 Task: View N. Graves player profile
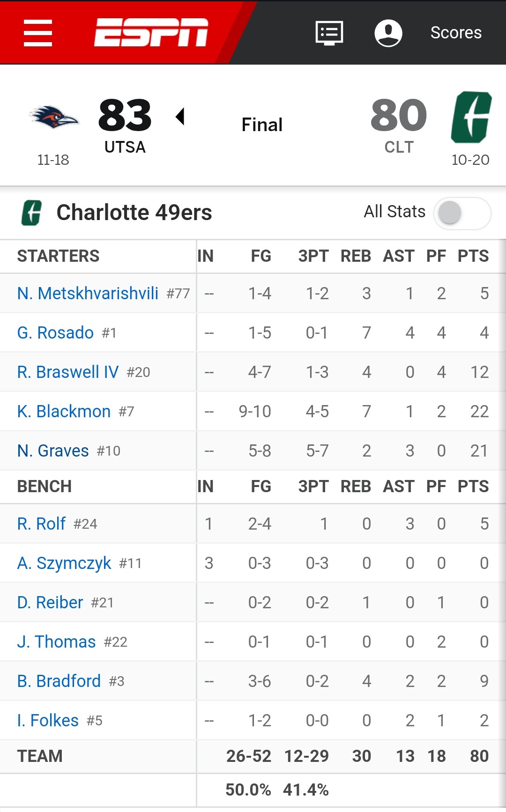[53, 451]
